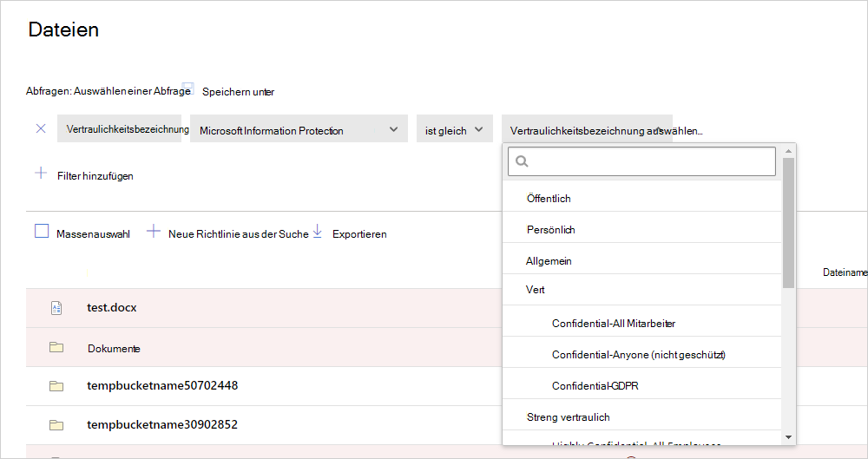Viewport: 868px width, 459px height.
Task: Click the document icon of test.docx
Action: click(x=56, y=308)
